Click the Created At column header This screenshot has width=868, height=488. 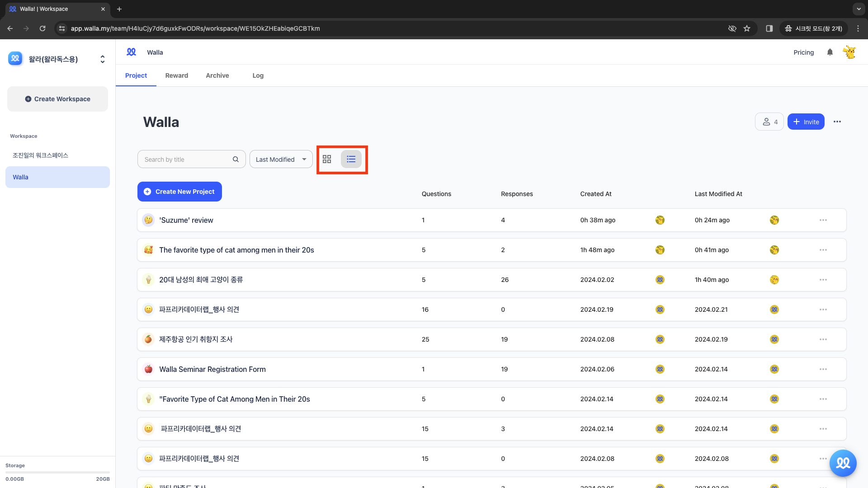[596, 194]
